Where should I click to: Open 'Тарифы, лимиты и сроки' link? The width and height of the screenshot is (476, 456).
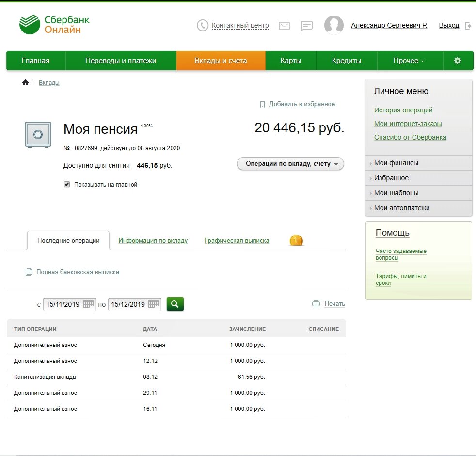pos(401,280)
